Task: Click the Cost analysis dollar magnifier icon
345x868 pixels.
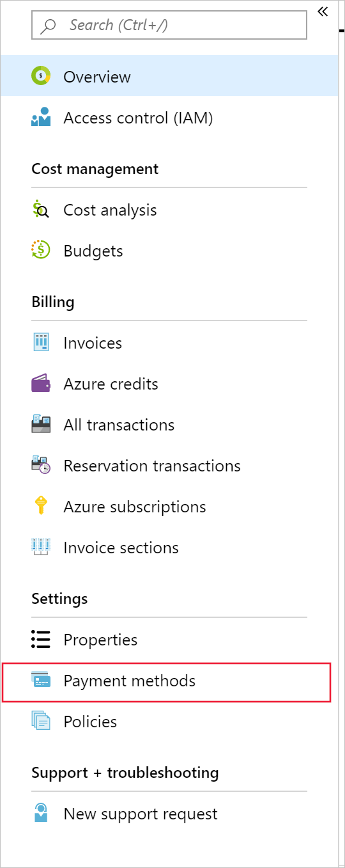Action: coord(41,210)
